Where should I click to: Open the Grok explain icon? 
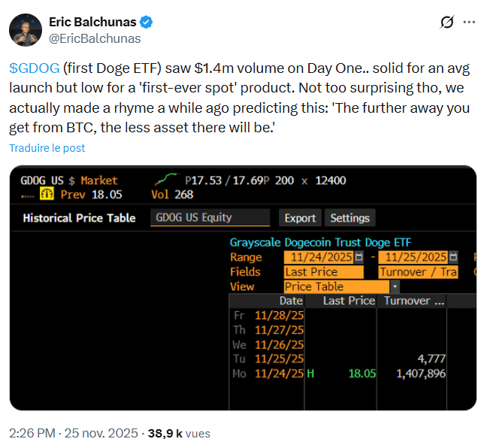tap(446, 23)
